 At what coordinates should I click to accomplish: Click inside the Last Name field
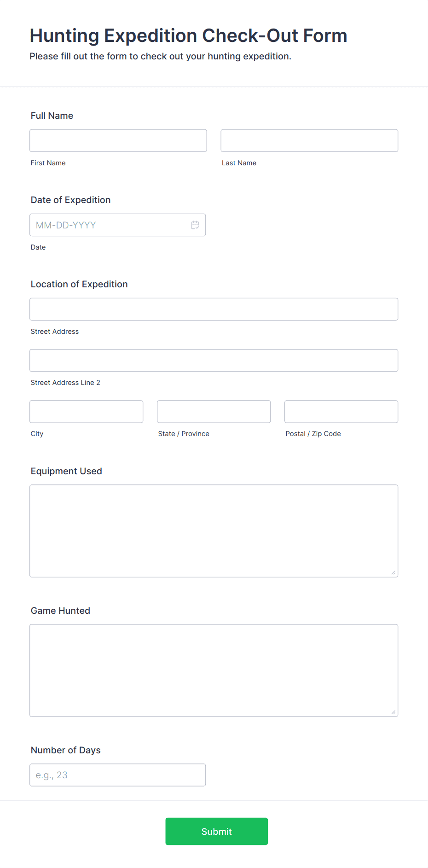coord(309,140)
